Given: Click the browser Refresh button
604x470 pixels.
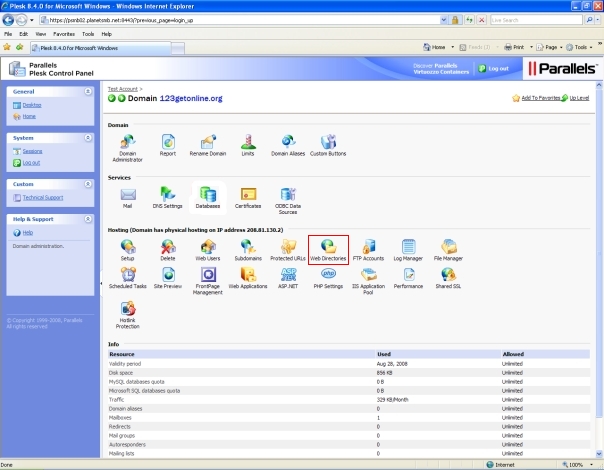Looking at the screenshot, I should [x=469, y=20].
